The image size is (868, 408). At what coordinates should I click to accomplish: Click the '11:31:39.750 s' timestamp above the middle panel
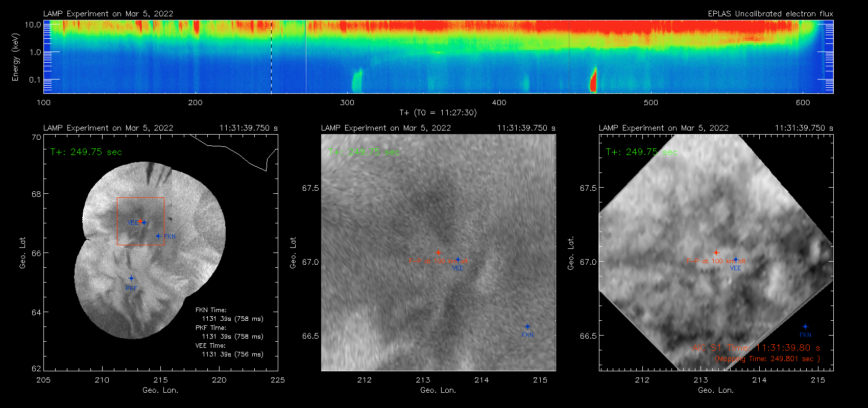526,128
